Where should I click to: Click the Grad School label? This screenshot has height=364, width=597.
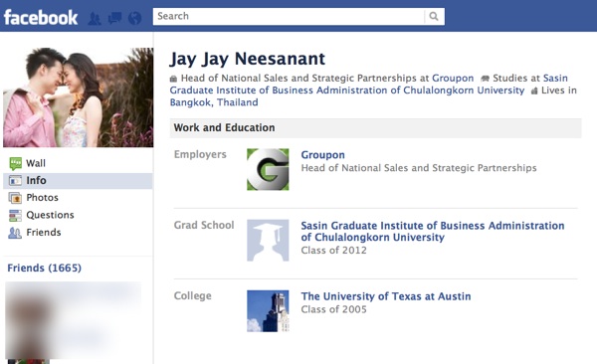click(204, 226)
